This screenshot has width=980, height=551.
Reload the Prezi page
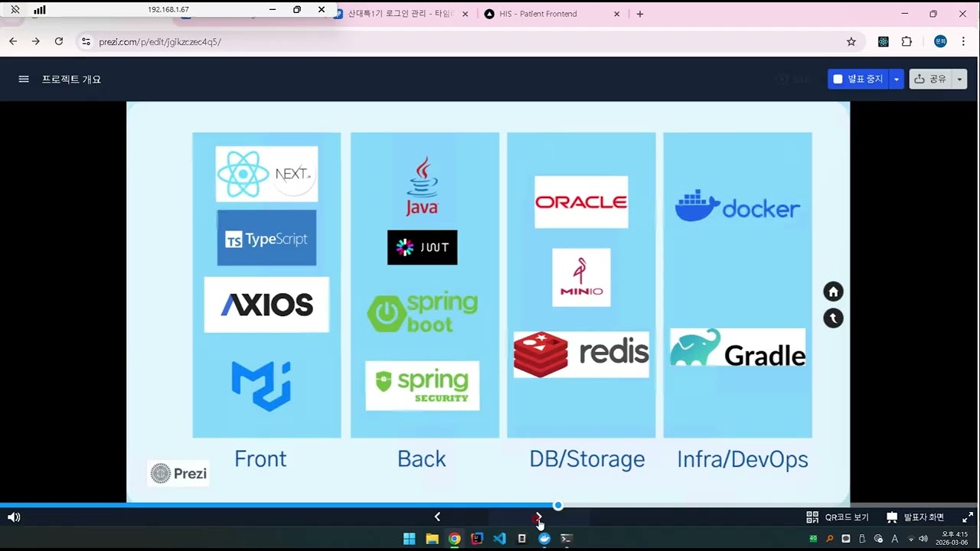[59, 41]
